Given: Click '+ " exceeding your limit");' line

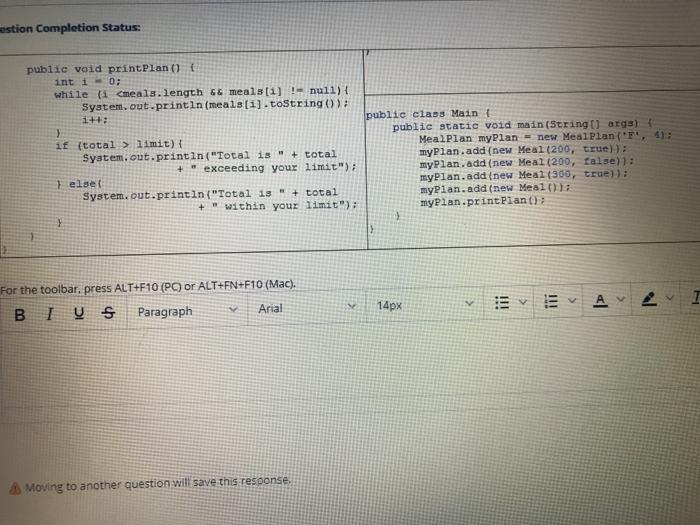Looking at the screenshot, I should coord(267,168).
